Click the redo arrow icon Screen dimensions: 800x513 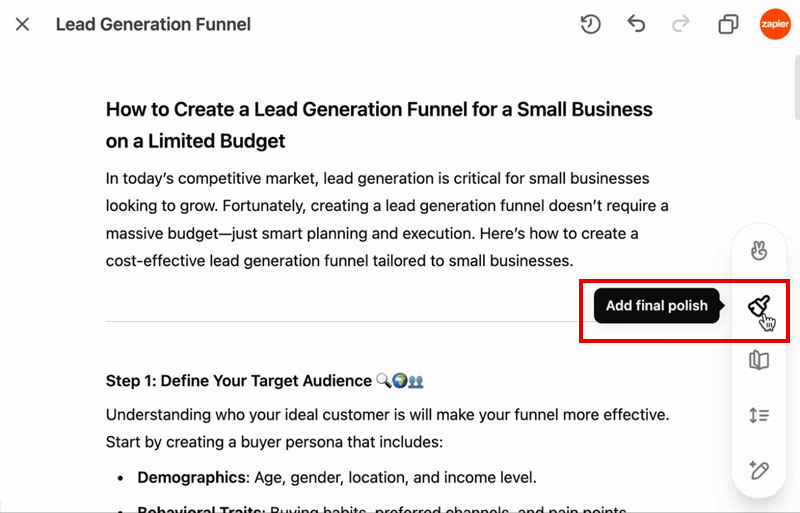click(x=681, y=24)
